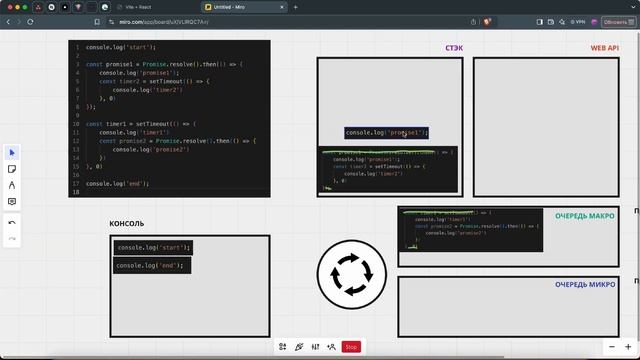Pick the laser pen icon in the bottom toolbar
Viewport: 640px width, 360px height.
pos(299,347)
